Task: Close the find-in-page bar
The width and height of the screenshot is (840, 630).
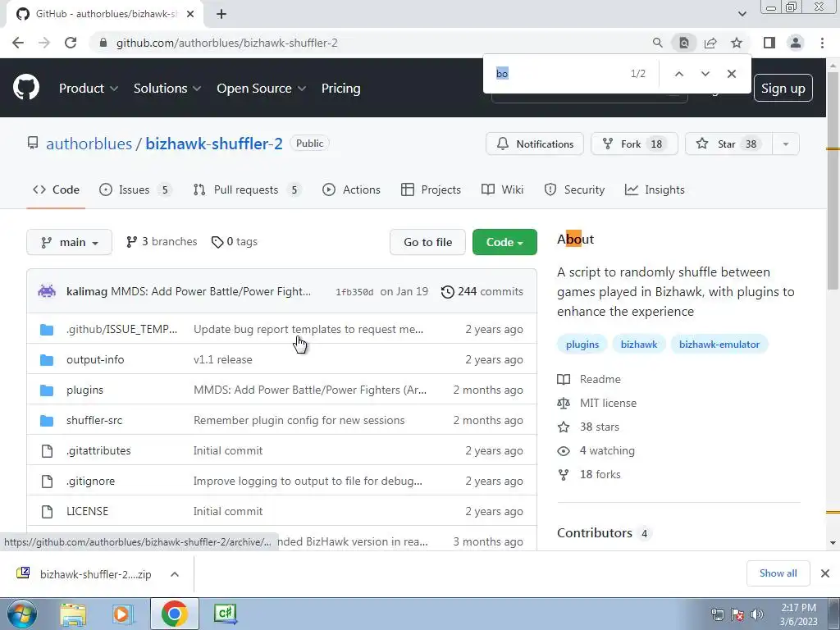Action: click(731, 74)
